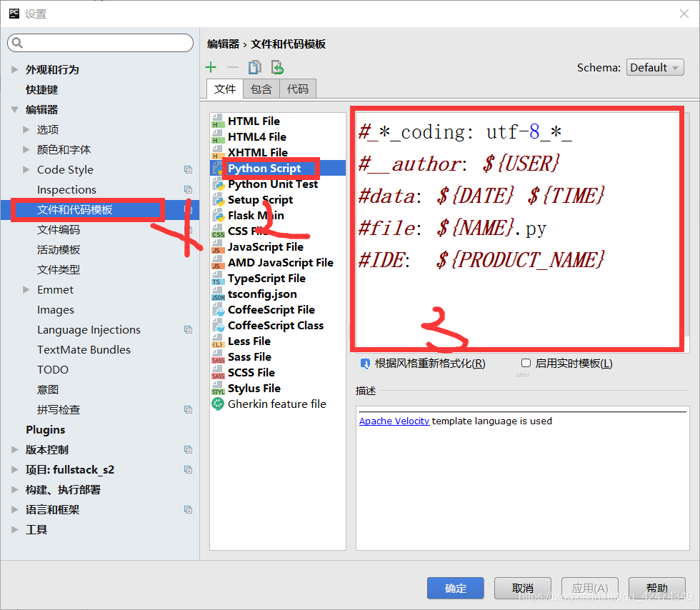Toggle 根据风格重新格式化 checkbox
The image size is (700, 610).
365,364
